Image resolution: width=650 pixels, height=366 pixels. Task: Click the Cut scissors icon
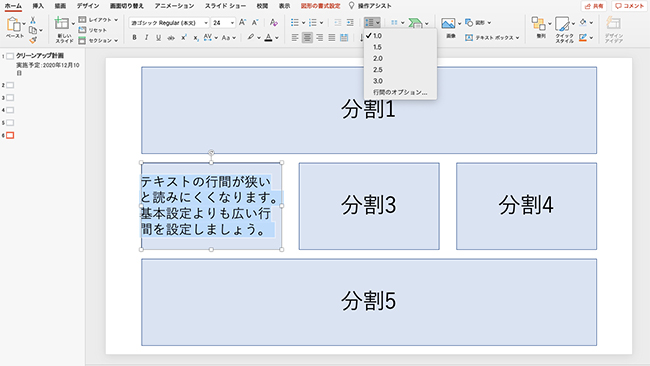pos(33,20)
